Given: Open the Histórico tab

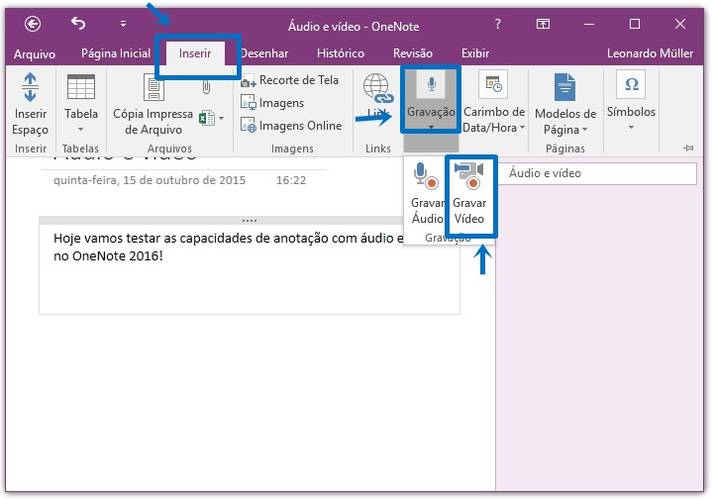Looking at the screenshot, I should point(341,53).
